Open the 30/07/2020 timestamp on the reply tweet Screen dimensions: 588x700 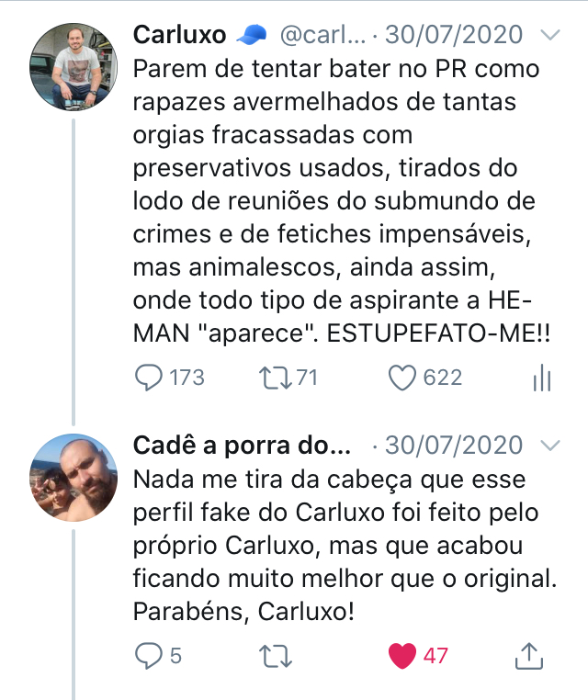point(454,446)
